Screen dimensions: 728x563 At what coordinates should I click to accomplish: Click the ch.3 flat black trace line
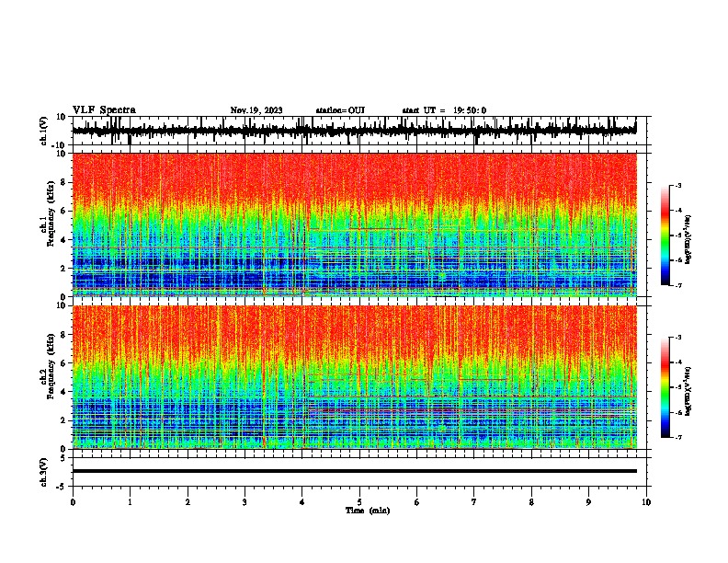[x=355, y=471]
